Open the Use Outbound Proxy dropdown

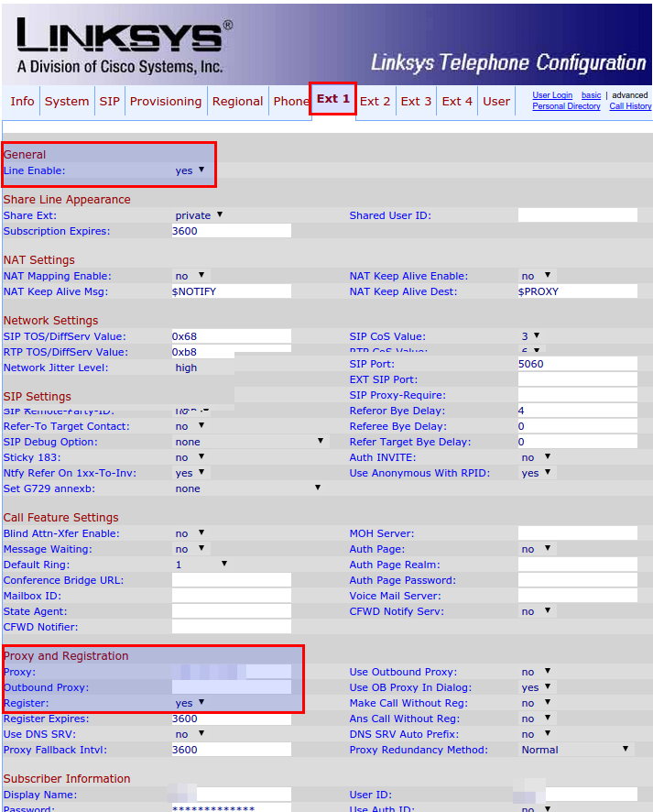pos(536,672)
